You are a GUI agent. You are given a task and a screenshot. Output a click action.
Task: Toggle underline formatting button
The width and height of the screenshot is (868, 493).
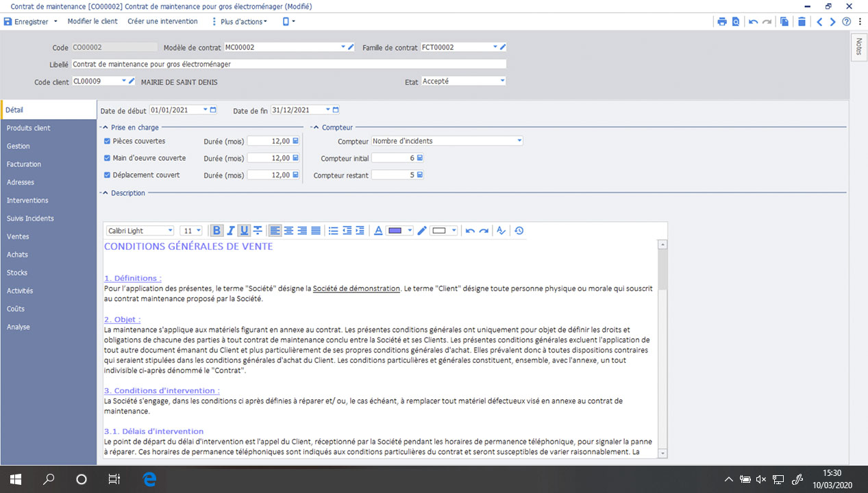pyautogui.click(x=244, y=231)
